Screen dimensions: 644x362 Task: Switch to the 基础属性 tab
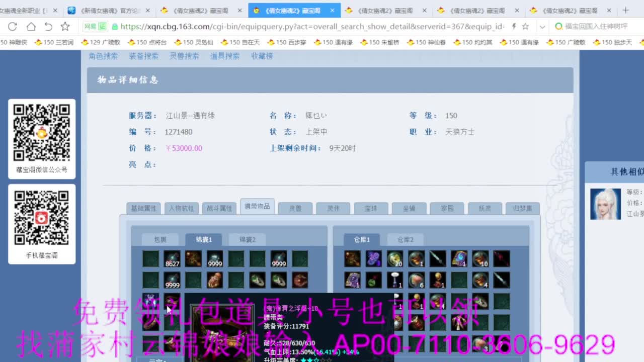(144, 208)
